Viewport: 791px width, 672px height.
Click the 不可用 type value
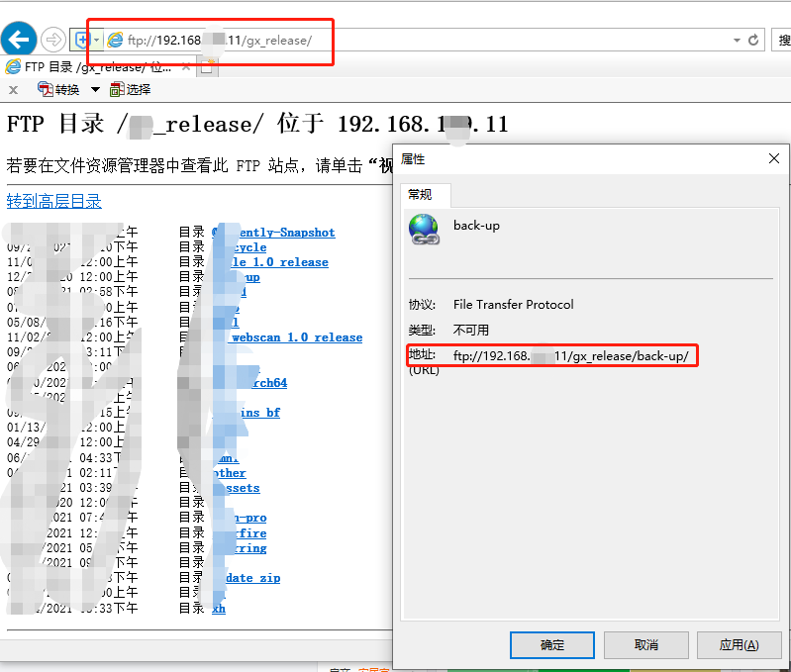[x=471, y=331]
